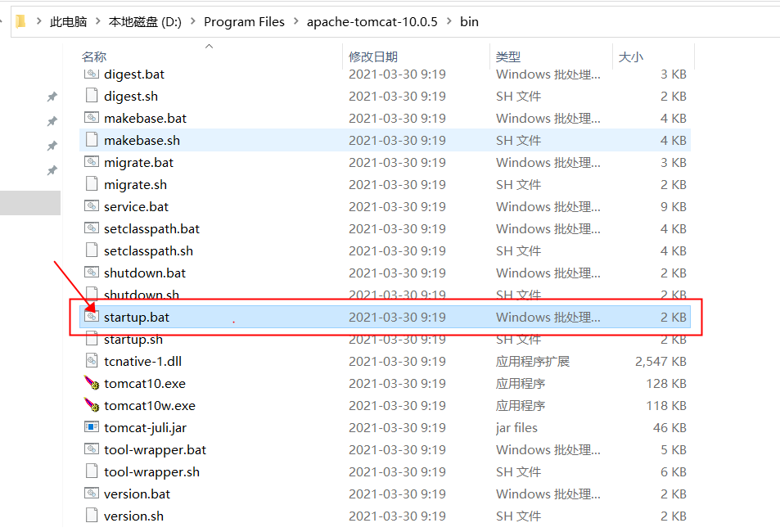
Task: Click the tomcat-juli.jar file icon
Action: [x=92, y=427]
